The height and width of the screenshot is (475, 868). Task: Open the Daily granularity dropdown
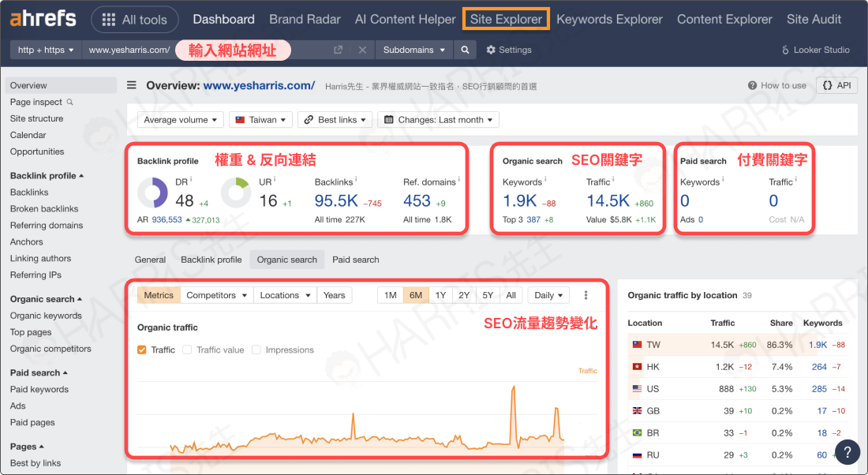[548, 295]
